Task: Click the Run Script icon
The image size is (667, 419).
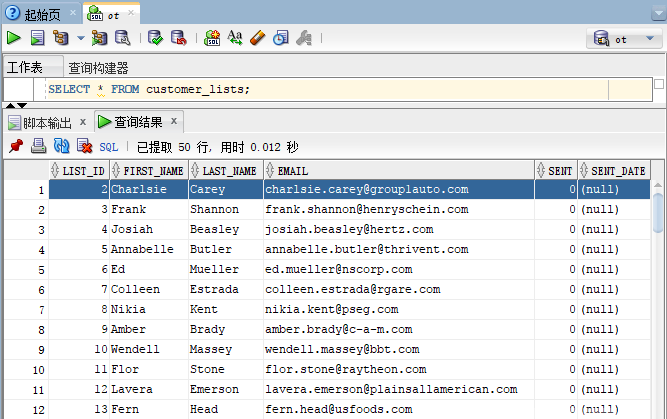Action: [37, 38]
